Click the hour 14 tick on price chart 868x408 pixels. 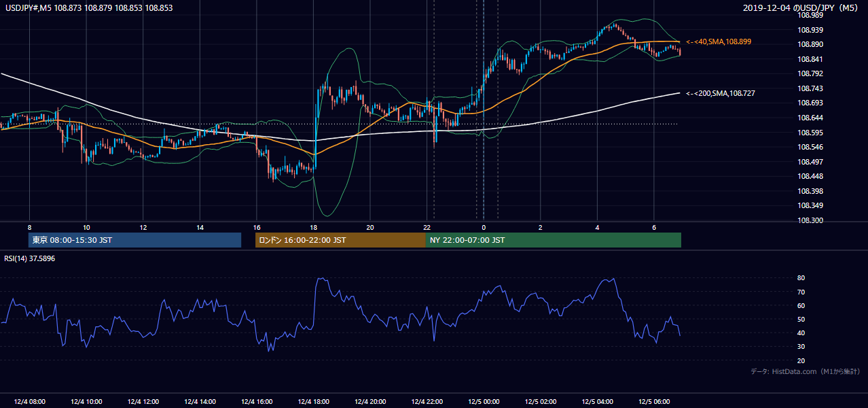[200, 227]
